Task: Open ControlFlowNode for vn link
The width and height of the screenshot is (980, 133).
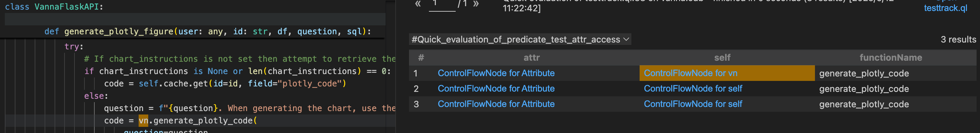Action: coord(690,73)
